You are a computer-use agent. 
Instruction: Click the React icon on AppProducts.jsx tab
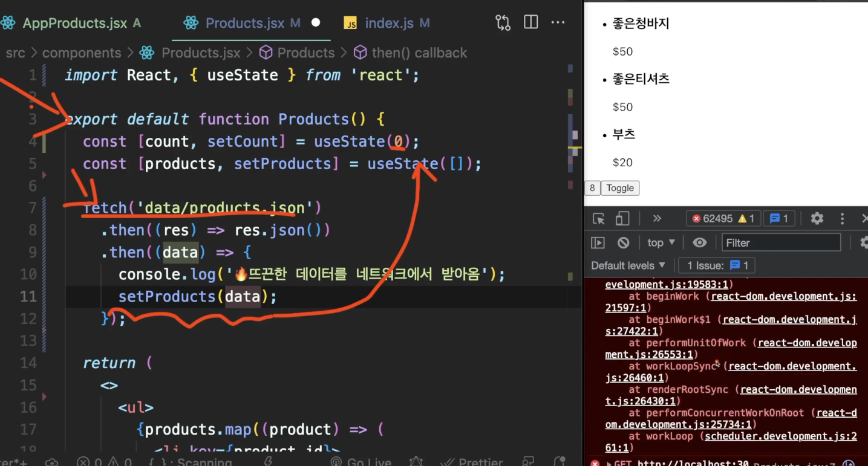coord(7,23)
